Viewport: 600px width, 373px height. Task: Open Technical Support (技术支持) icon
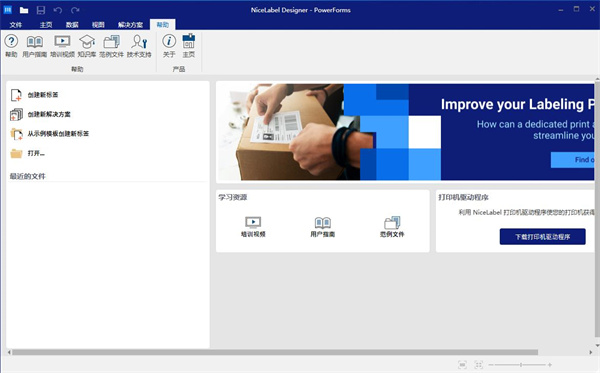tap(139, 46)
